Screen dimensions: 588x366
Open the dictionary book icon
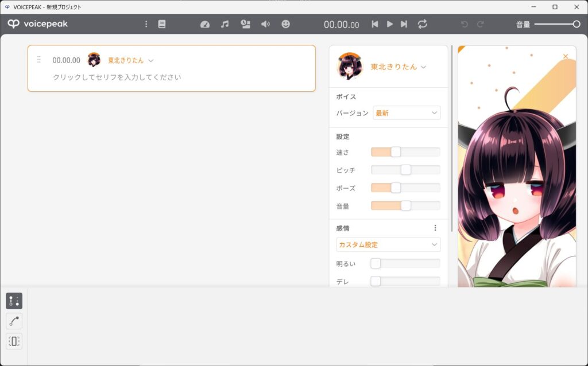[161, 24]
